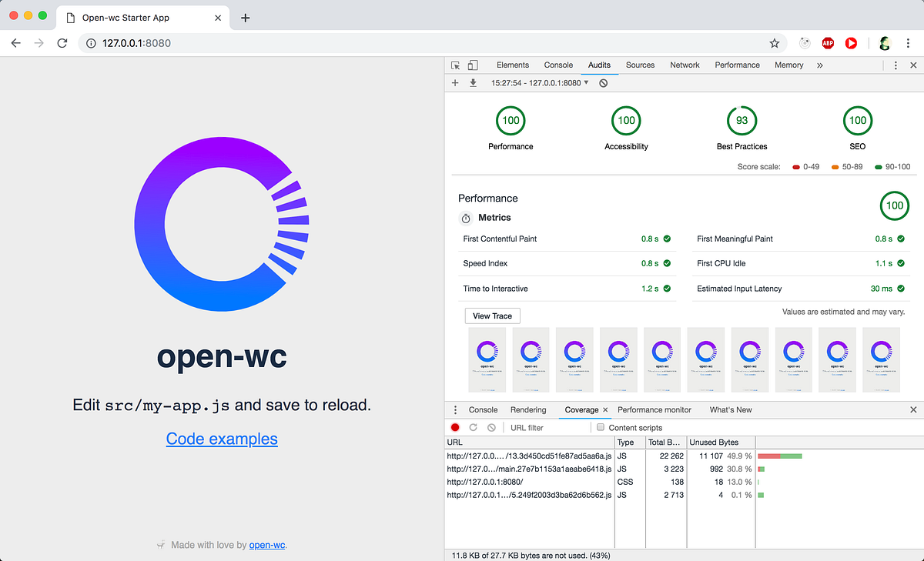Download the audit report
The image size is (924, 561).
click(x=472, y=82)
